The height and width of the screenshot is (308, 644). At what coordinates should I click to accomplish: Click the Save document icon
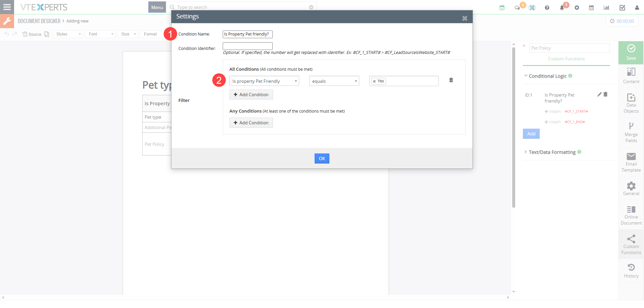click(631, 52)
